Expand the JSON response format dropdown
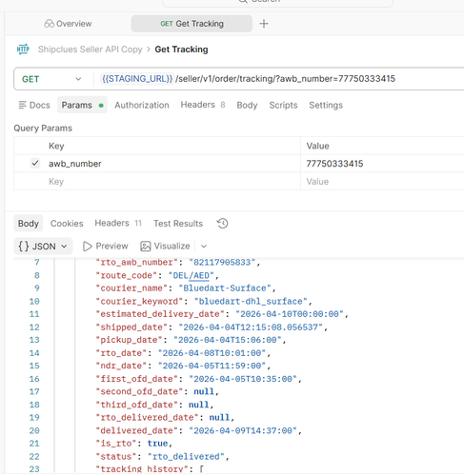Image resolution: width=464 pixels, height=476 pixels. (43, 247)
